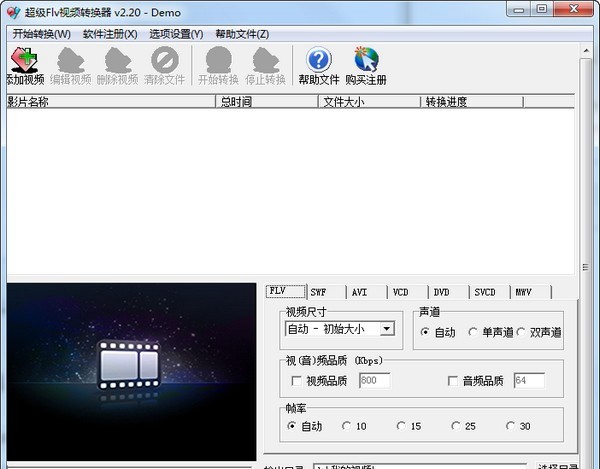Viewport: 600px width, 469px height.
Task: Close the converter window
Action: point(573,9)
